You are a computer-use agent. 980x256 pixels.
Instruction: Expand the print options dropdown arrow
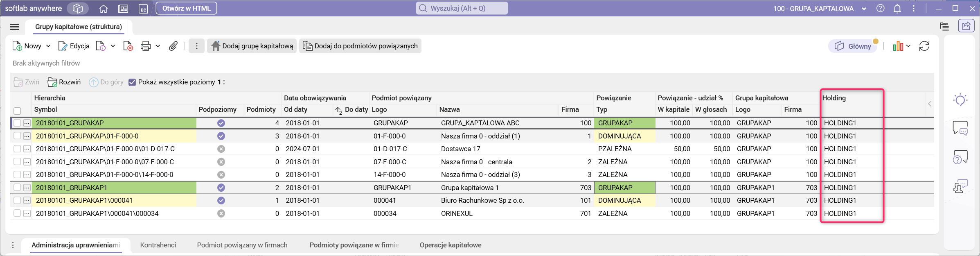158,46
